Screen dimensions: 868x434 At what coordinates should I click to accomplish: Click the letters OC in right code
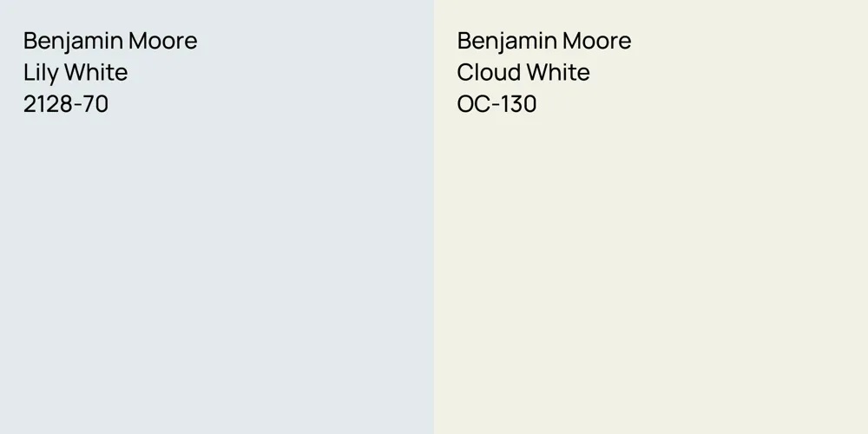474,105
